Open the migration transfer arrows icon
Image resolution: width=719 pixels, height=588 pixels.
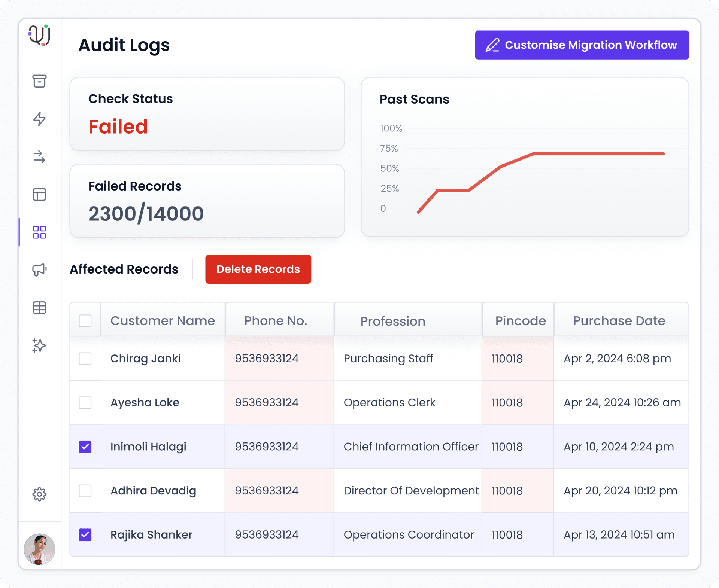pos(39,158)
